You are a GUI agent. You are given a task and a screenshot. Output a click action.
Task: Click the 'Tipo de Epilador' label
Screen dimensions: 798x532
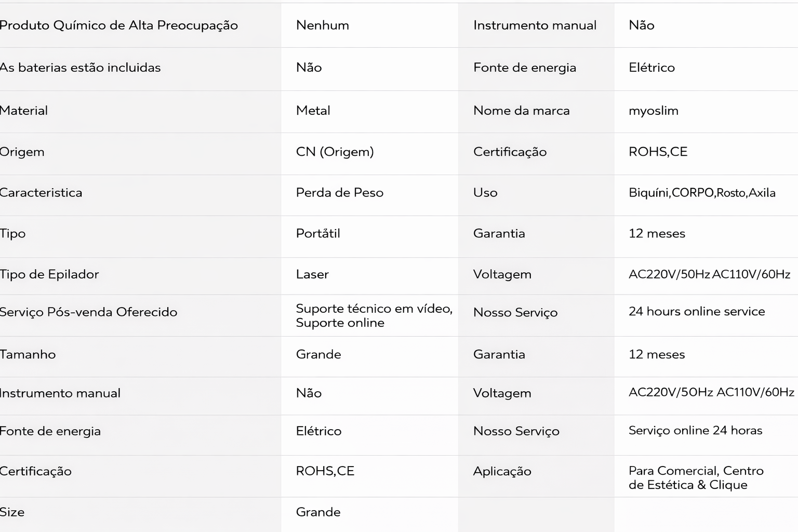[49, 274]
